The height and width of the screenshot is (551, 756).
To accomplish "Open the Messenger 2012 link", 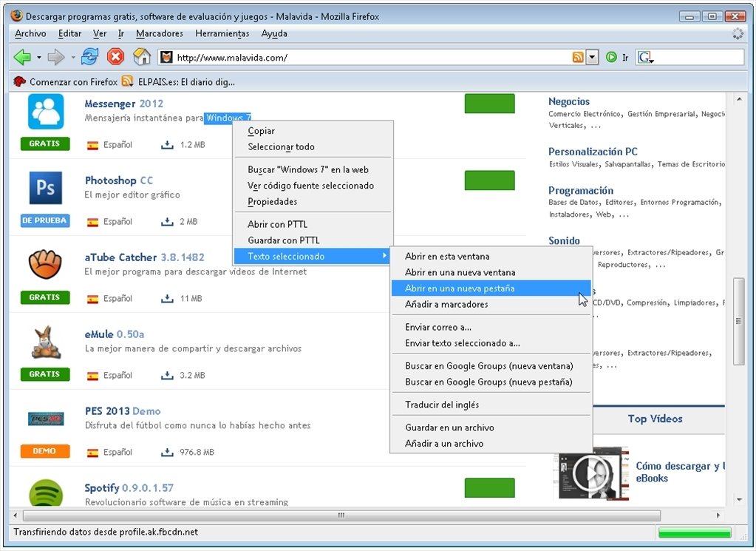I will (124, 104).
